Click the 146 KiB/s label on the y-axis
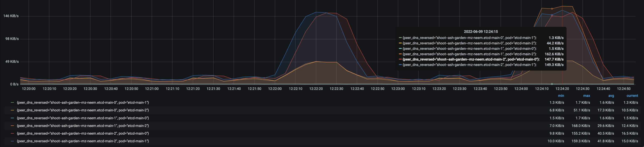Viewport: 644px width, 147px height. coord(11,16)
